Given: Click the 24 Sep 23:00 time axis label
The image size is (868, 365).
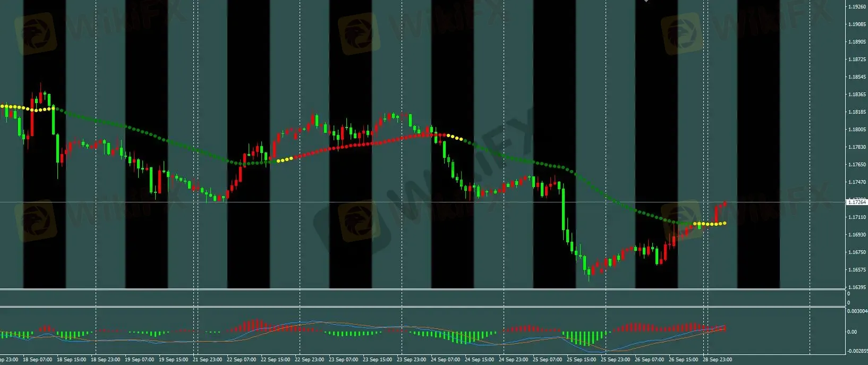Looking at the screenshot, I should tap(514, 360).
